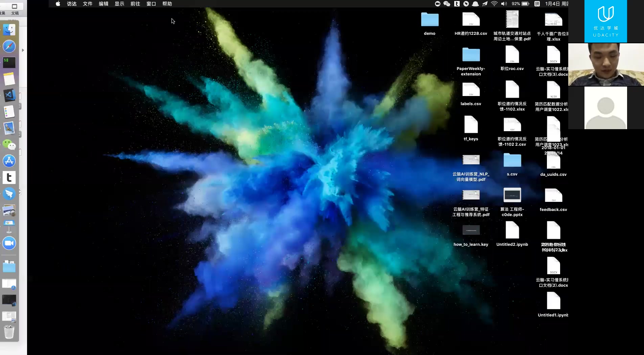Open the yellow Notes app in Dock
The width and height of the screenshot is (644, 355).
[9, 79]
